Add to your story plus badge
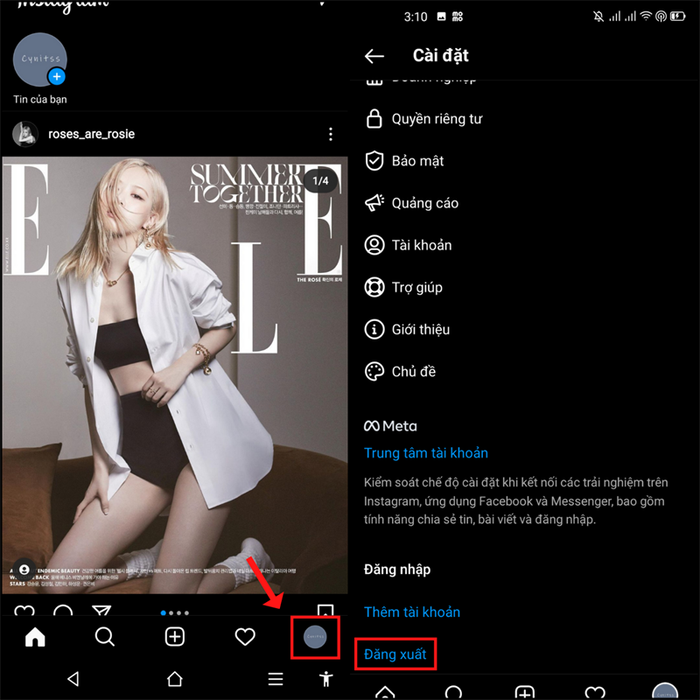Image resolution: width=700 pixels, height=700 pixels. tap(57, 77)
